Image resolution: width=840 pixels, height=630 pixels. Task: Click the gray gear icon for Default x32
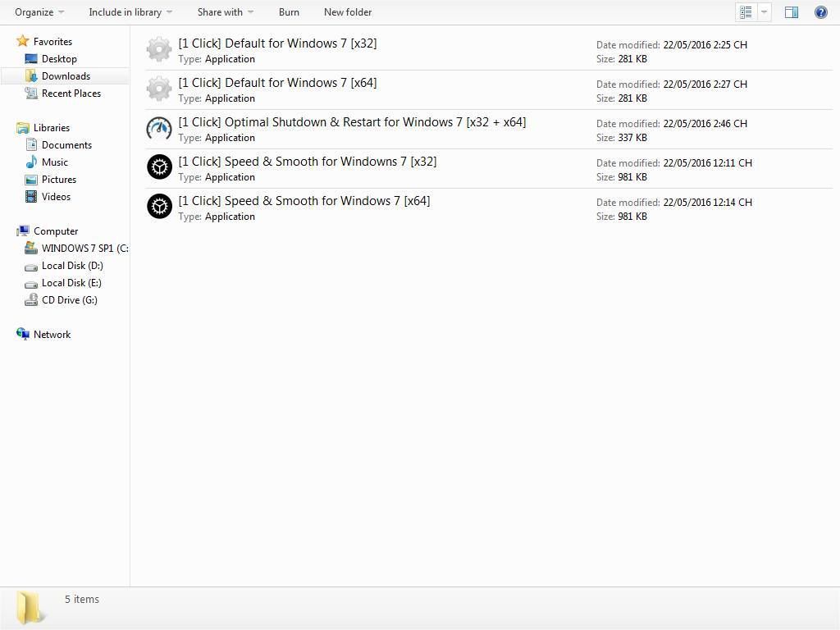(159, 50)
